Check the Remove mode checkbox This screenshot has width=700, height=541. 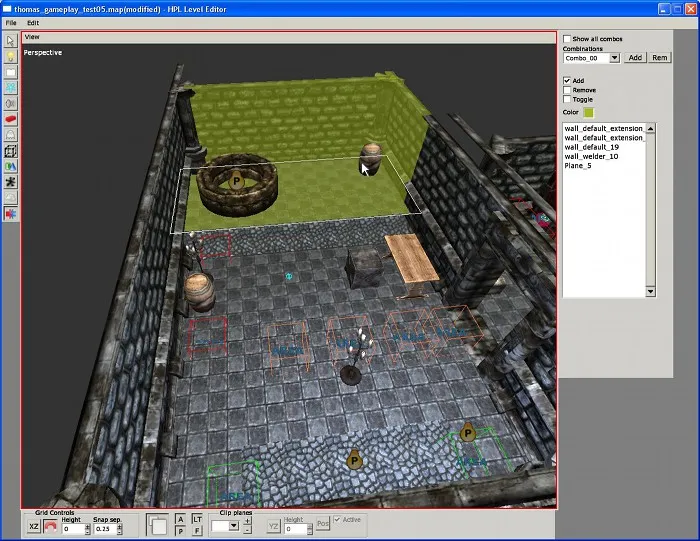(567, 90)
